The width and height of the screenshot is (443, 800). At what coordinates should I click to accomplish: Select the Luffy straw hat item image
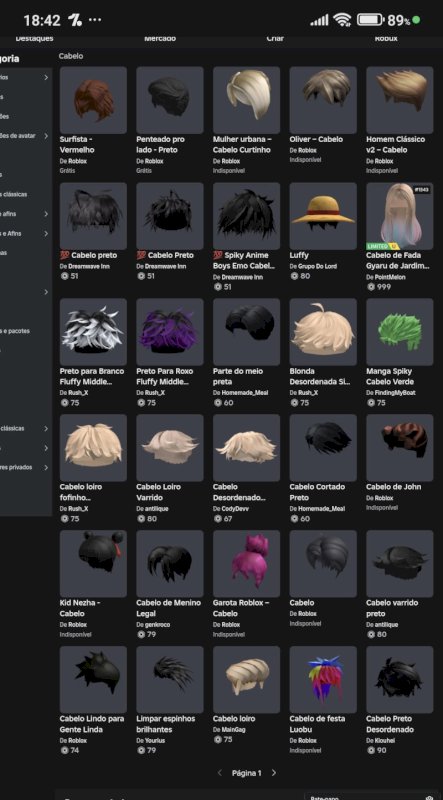point(323,216)
